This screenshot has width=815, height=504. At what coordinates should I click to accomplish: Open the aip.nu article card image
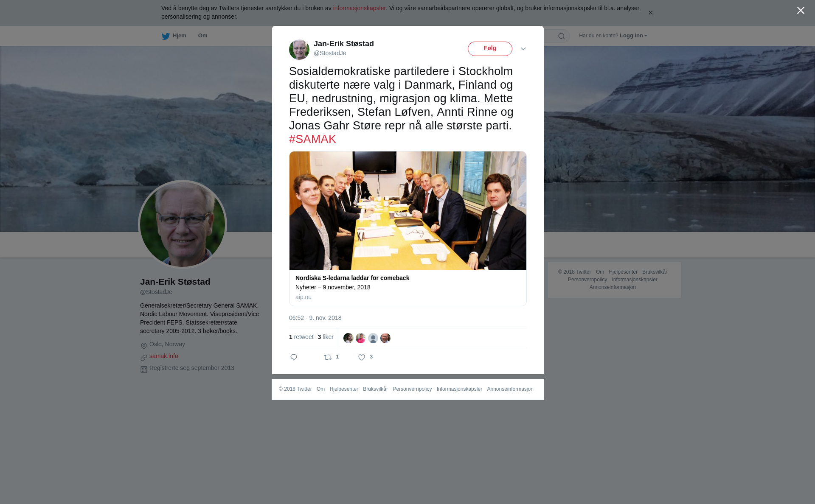408,210
